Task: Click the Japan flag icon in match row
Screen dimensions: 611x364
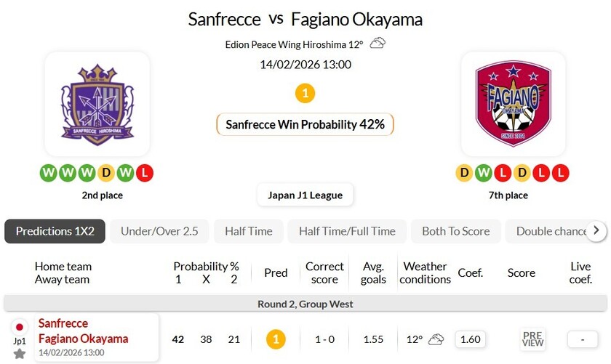Action: click(20, 326)
